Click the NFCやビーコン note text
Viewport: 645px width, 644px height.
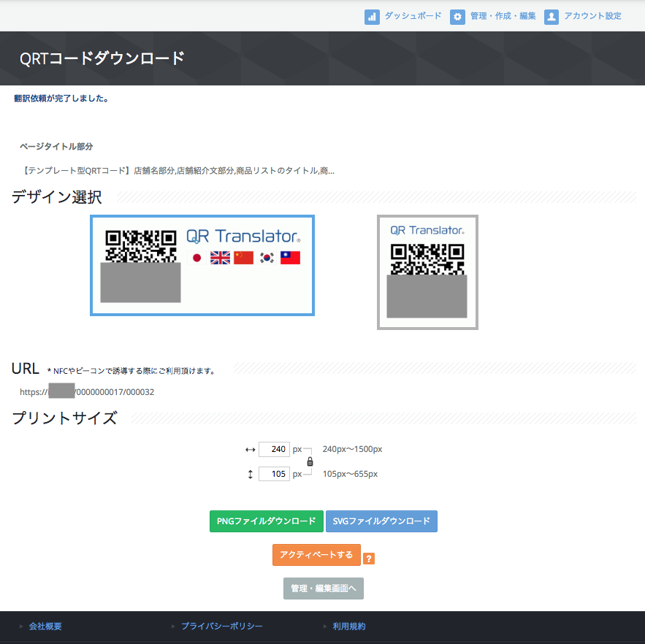[131, 371]
